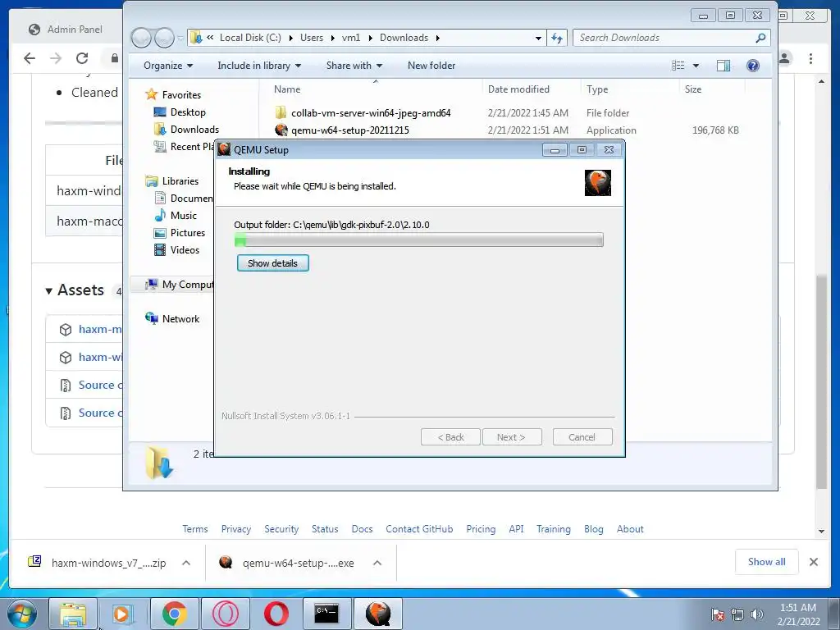Click the Explorer refresh button
Screen dimensions: 840x630
click(x=557, y=38)
